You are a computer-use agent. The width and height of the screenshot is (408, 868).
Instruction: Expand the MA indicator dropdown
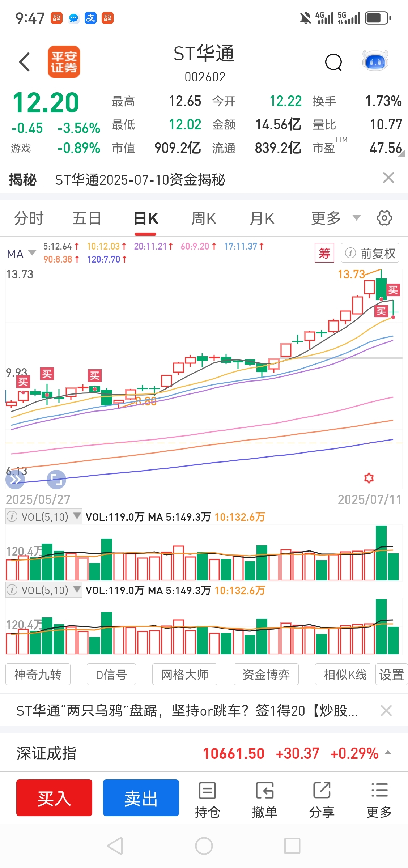click(21, 254)
